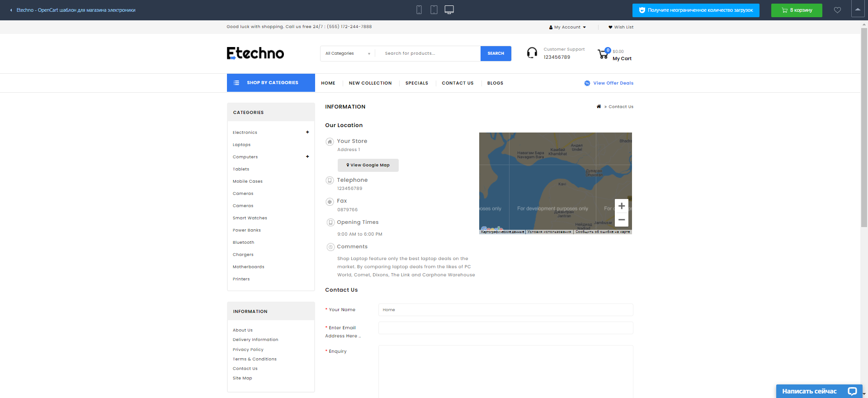The height and width of the screenshot is (398, 868).
Task: Click the Enter Email Address input field
Action: click(x=505, y=328)
